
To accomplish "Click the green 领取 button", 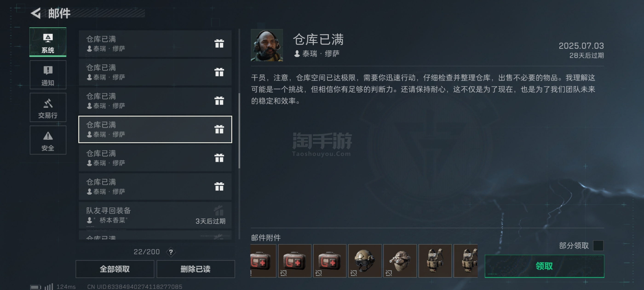I will 544,266.
